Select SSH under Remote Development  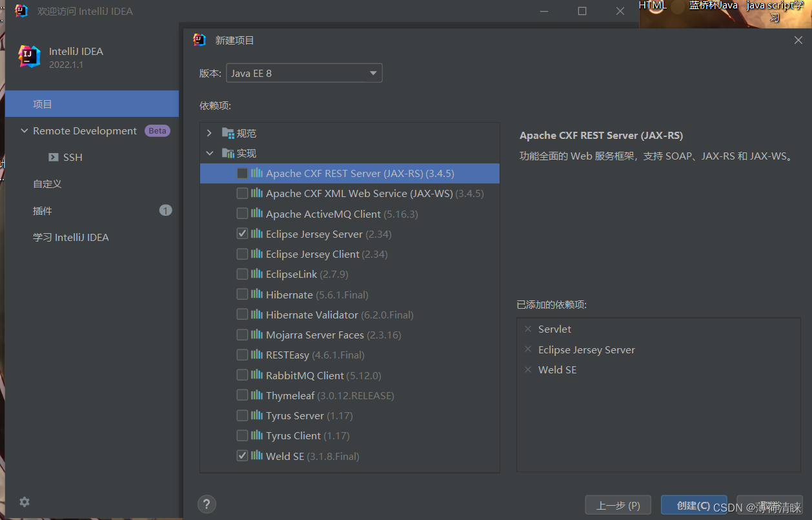(x=92, y=158)
